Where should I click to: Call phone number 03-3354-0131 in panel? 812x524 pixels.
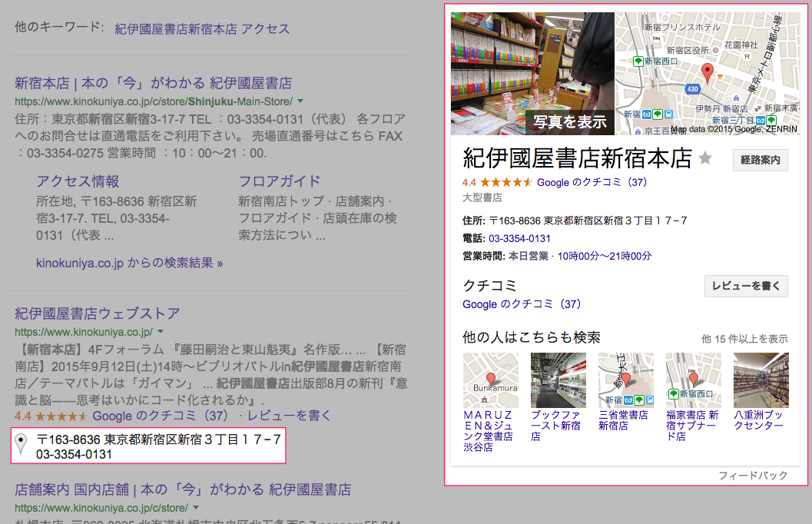point(519,239)
